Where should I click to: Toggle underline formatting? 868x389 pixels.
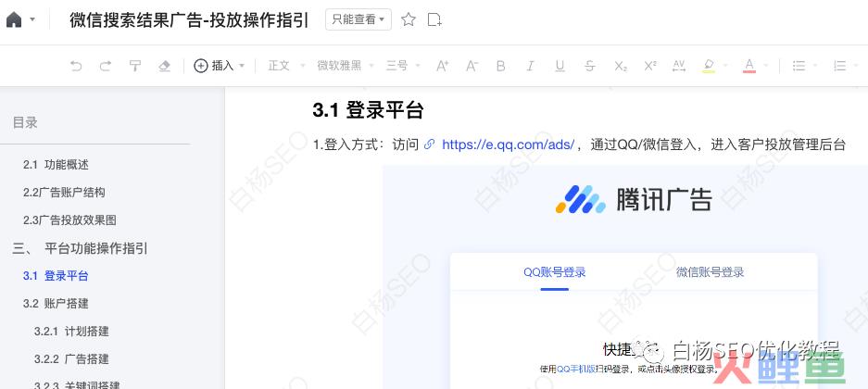pyautogui.click(x=560, y=66)
